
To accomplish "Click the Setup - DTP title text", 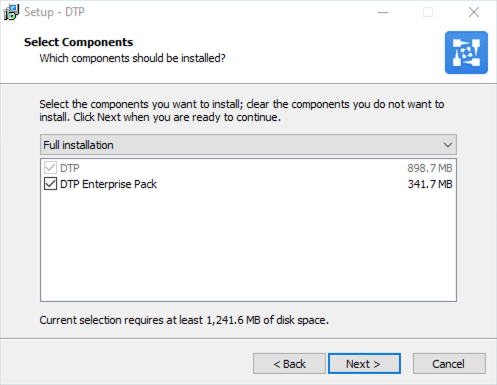I will (54, 12).
